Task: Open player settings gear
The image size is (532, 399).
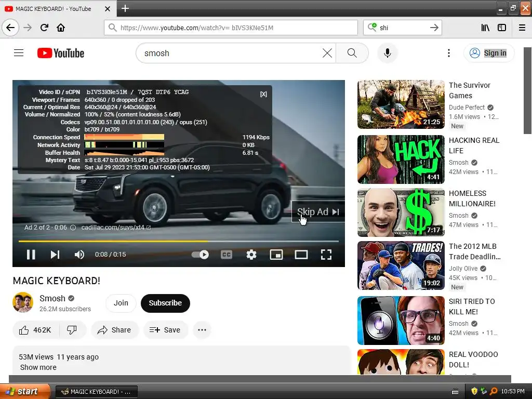Action: [251, 255]
